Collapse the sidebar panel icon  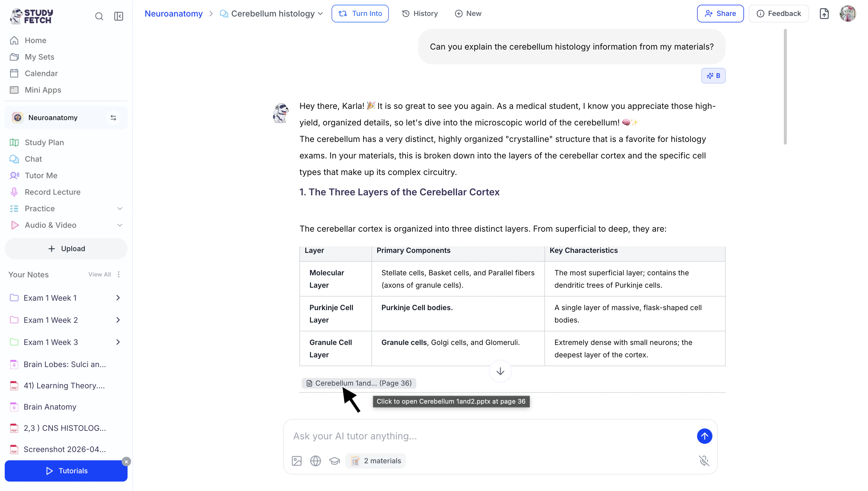(x=118, y=16)
